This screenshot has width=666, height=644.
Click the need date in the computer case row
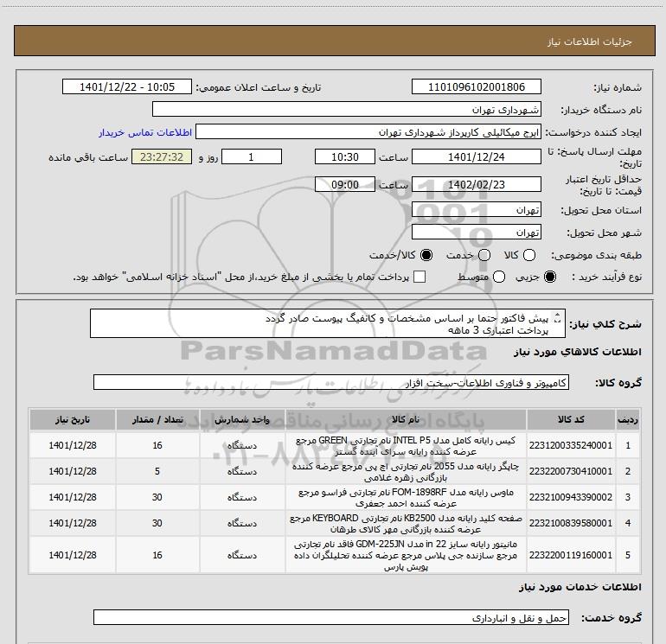[x=73, y=445]
